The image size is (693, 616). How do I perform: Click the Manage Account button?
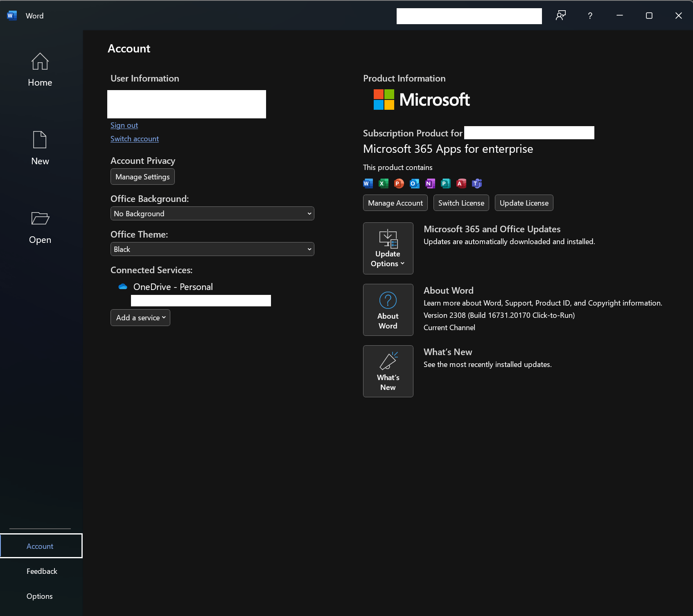395,203
